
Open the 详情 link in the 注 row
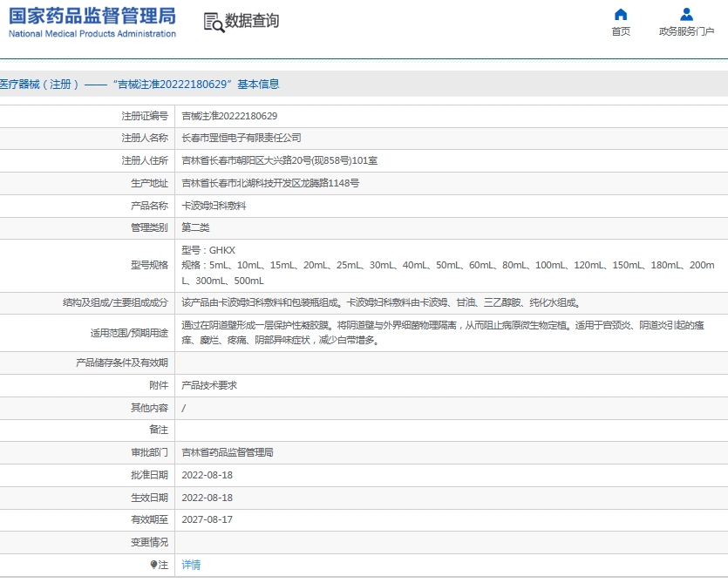click(x=191, y=565)
